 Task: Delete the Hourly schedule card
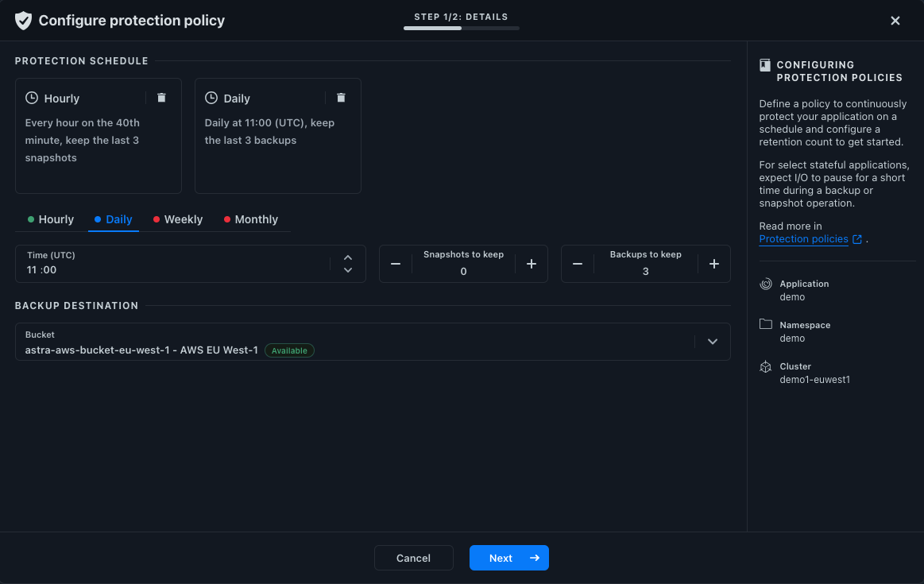(x=161, y=98)
